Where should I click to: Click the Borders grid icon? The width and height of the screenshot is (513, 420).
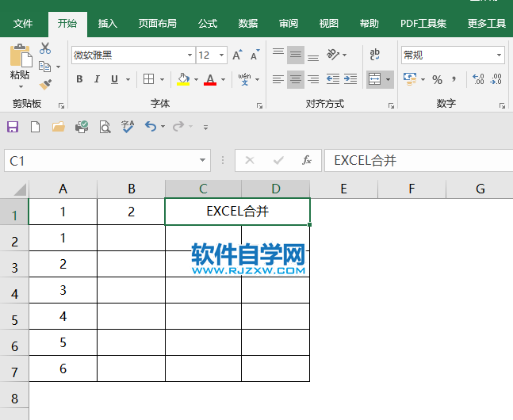click(x=148, y=79)
